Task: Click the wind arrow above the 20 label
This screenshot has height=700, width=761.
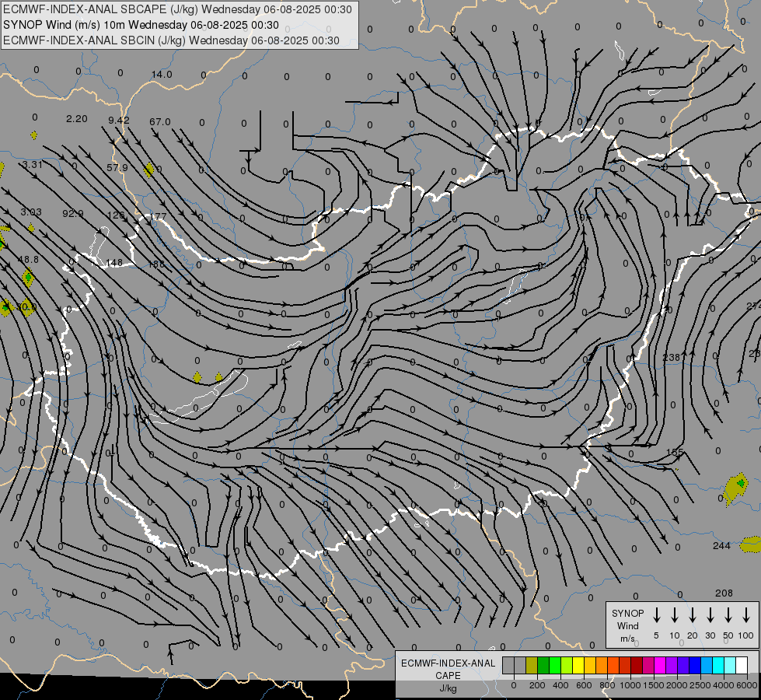Action: pos(692,615)
